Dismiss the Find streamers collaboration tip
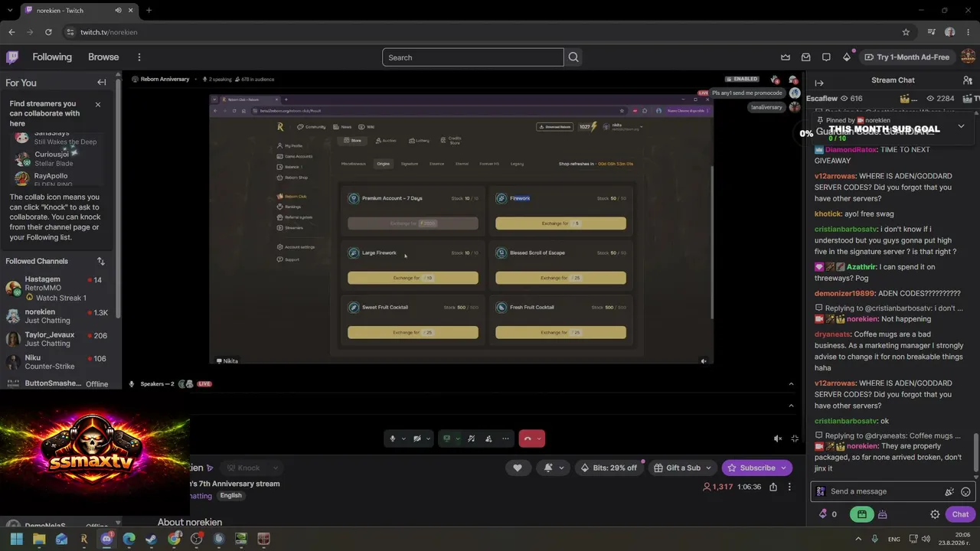 tap(97, 104)
